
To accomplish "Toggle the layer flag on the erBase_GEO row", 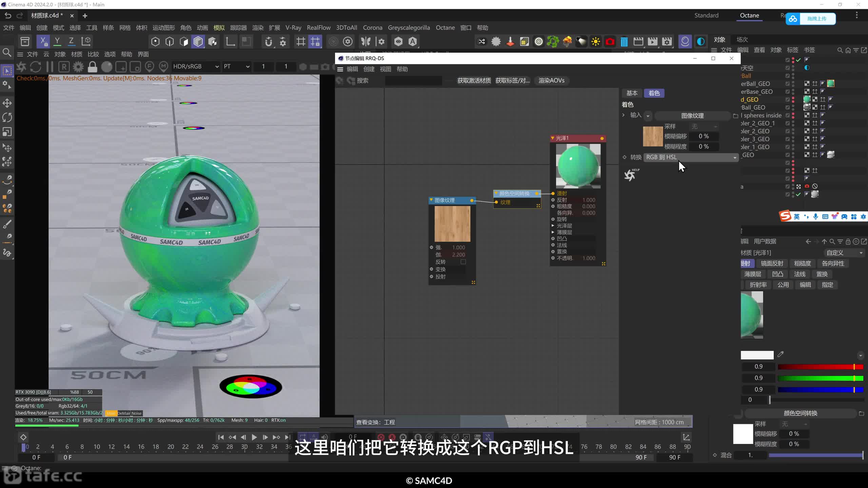I will (x=788, y=92).
